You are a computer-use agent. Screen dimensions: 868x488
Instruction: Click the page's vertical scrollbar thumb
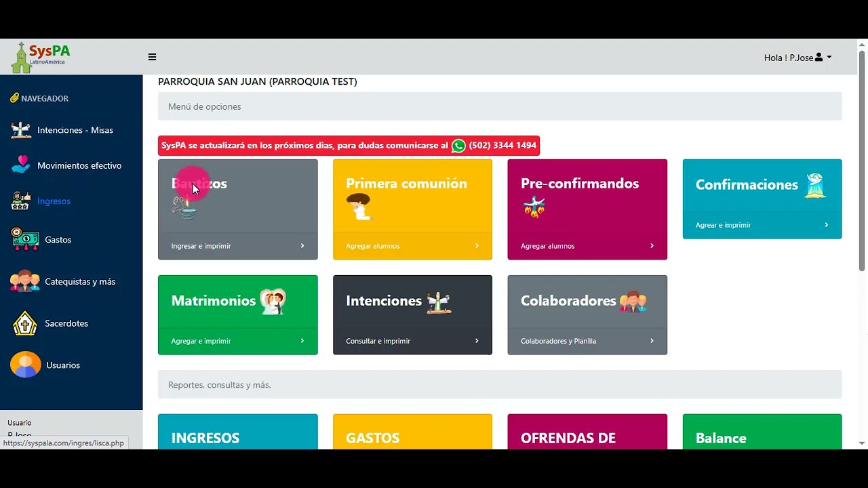tap(862, 161)
